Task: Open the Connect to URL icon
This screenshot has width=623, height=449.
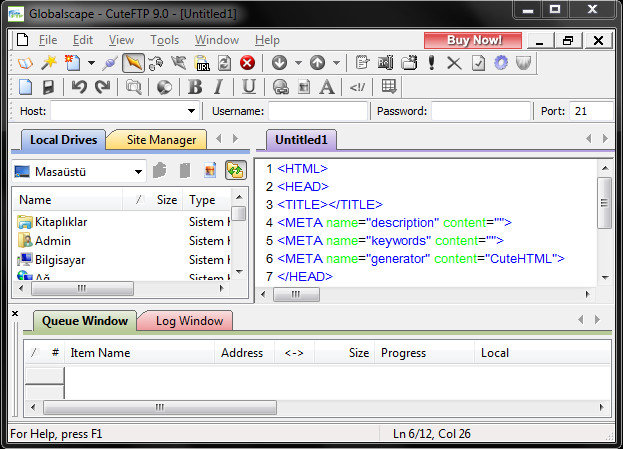Action: [202, 63]
